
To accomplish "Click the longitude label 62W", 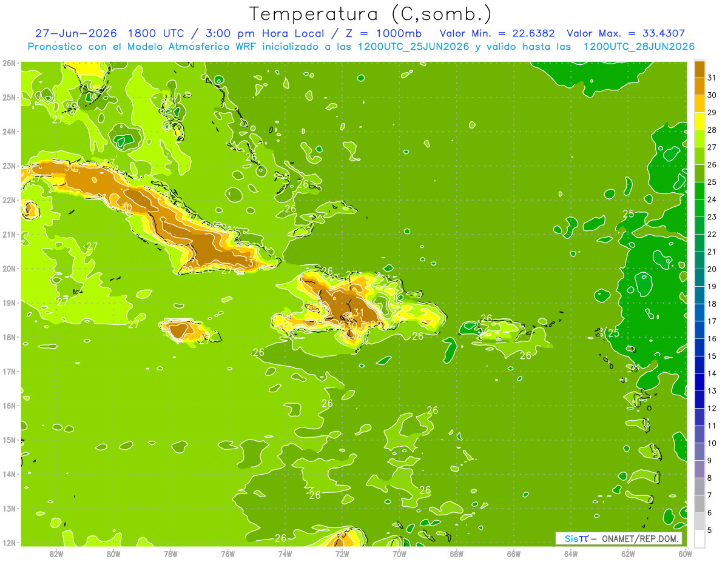I will click(628, 554).
